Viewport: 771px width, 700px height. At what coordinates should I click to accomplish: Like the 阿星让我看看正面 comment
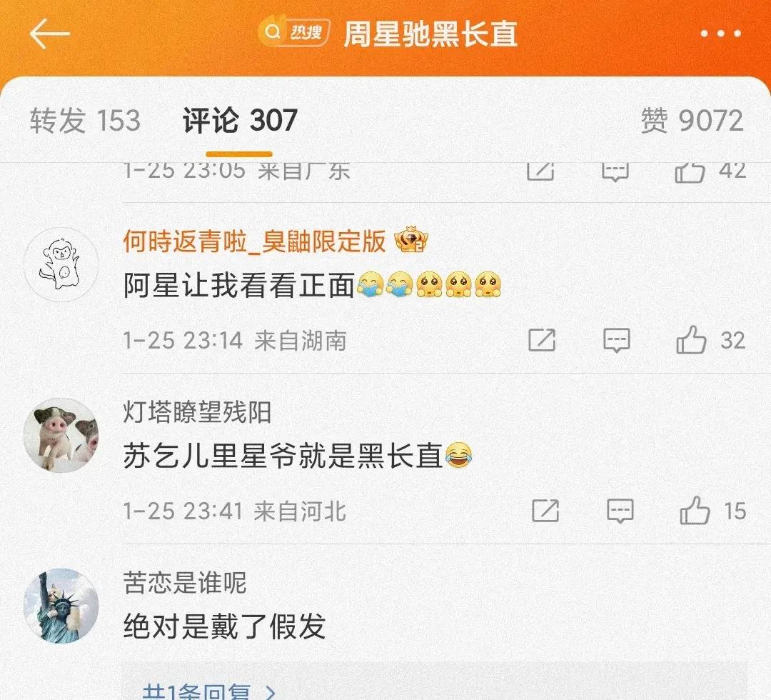click(691, 341)
